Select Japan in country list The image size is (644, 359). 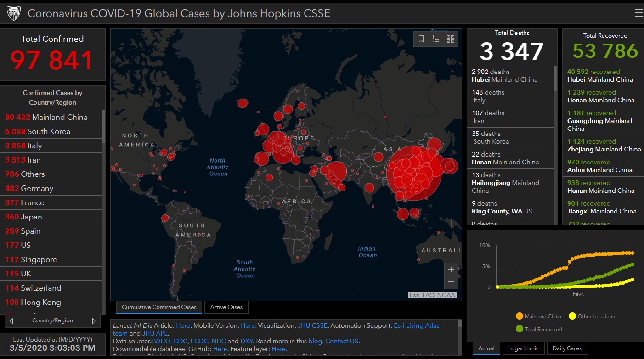pyautogui.click(x=51, y=217)
